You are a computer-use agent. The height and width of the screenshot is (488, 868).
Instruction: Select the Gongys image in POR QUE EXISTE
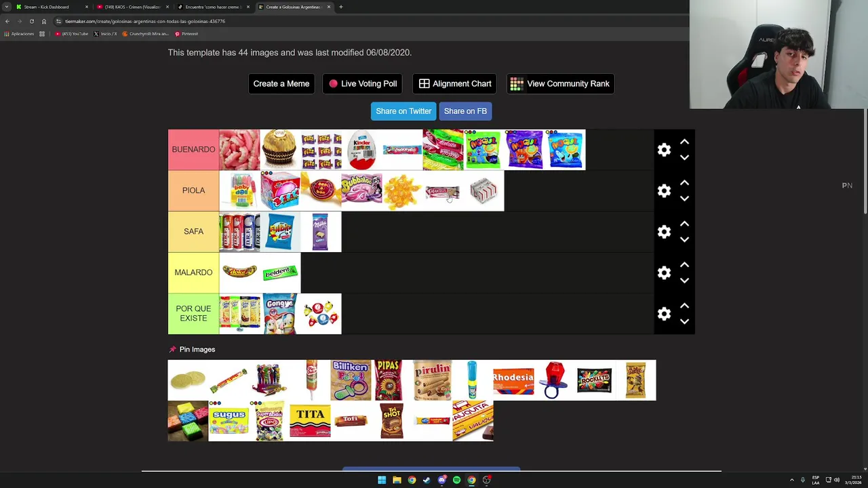(x=280, y=314)
